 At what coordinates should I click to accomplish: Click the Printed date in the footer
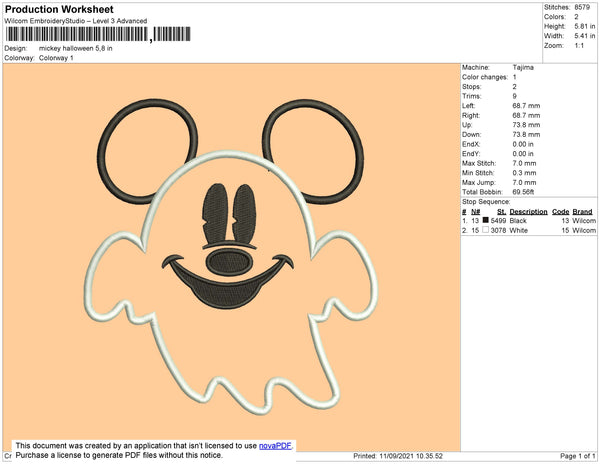point(398,456)
